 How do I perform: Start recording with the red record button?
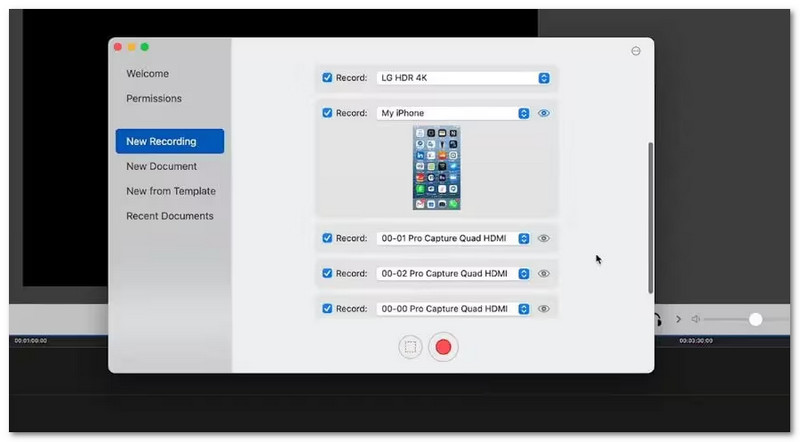(443, 347)
